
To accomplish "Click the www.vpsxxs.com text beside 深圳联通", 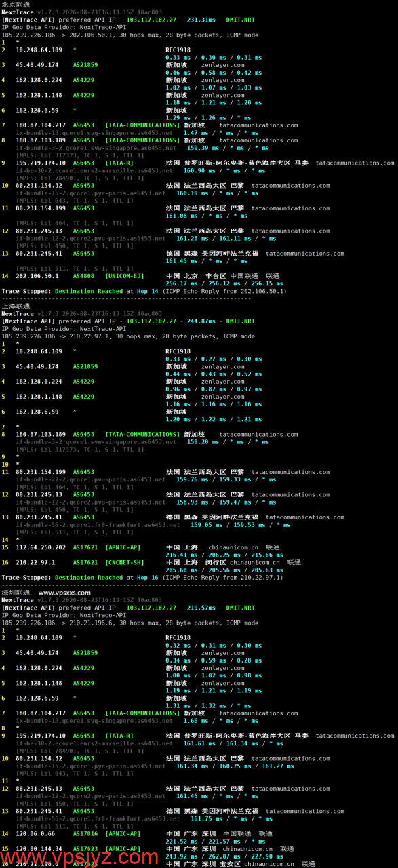I will click(64, 593).
